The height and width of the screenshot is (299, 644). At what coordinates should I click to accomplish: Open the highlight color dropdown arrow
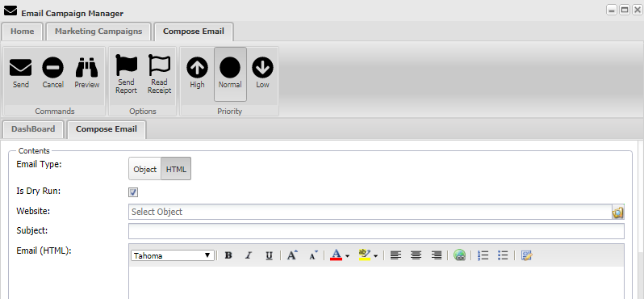tap(375, 256)
